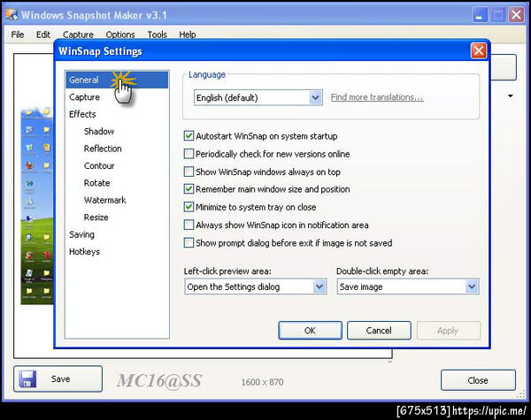Click the Save button in main window
531x420 pixels.
(58, 378)
